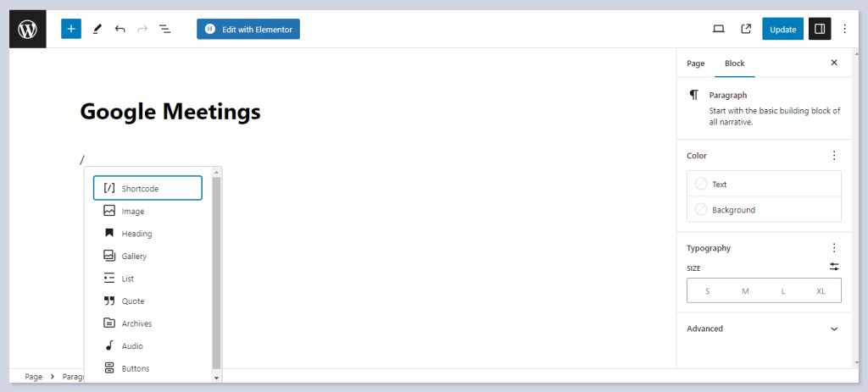Open the Text color swatch
This screenshot has width=868, height=392.
pyautogui.click(x=701, y=185)
